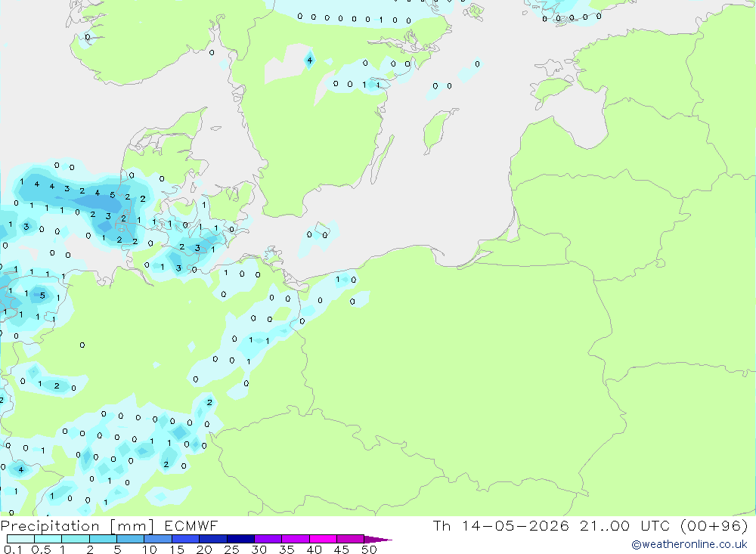Select the 20–25 mm dark blue swatch
This screenshot has width=756, height=554.
pos(213,539)
